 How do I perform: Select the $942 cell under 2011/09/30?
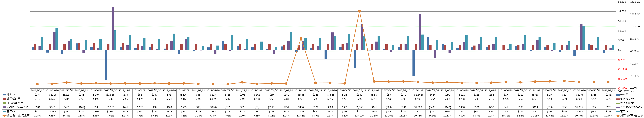52,107
